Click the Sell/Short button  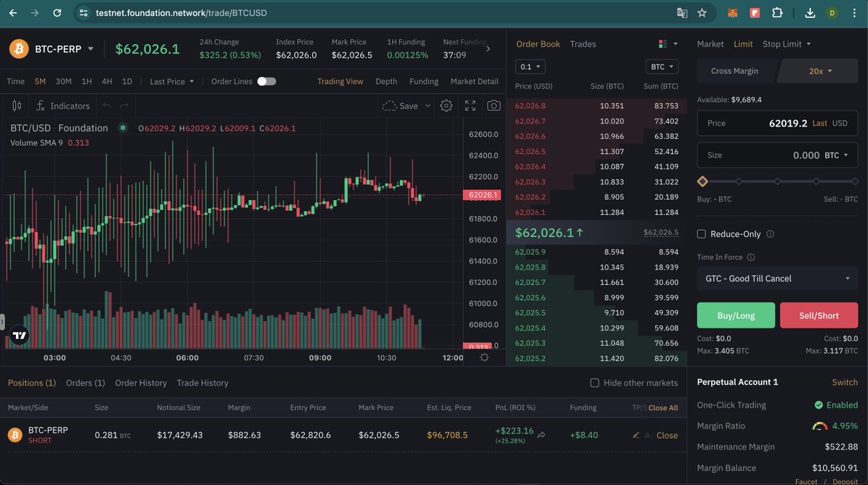point(819,316)
